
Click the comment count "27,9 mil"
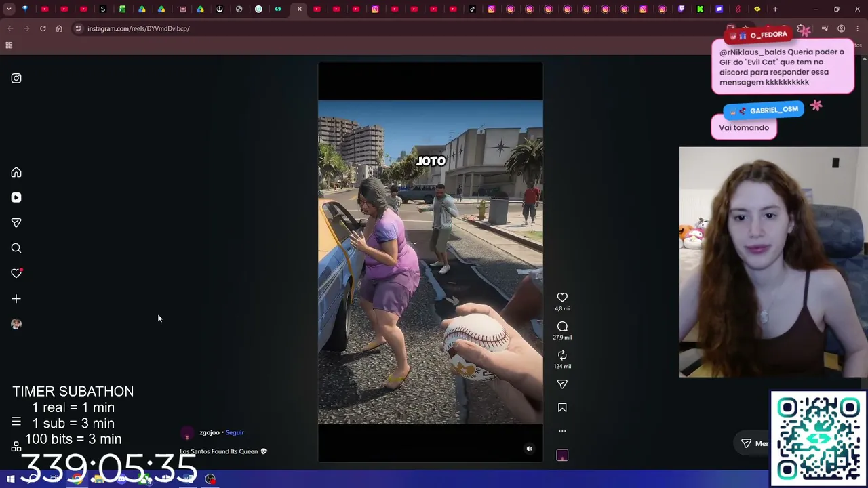coord(562,338)
